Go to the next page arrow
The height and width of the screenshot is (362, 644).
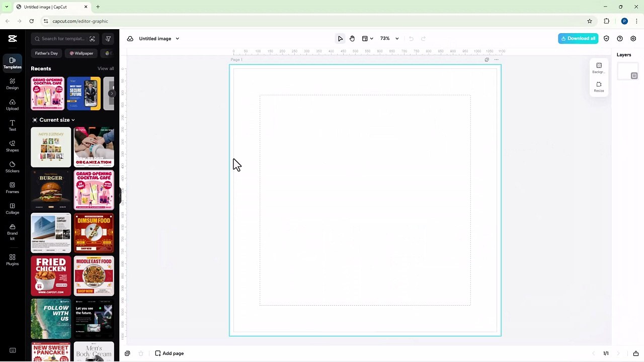pos(618,353)
